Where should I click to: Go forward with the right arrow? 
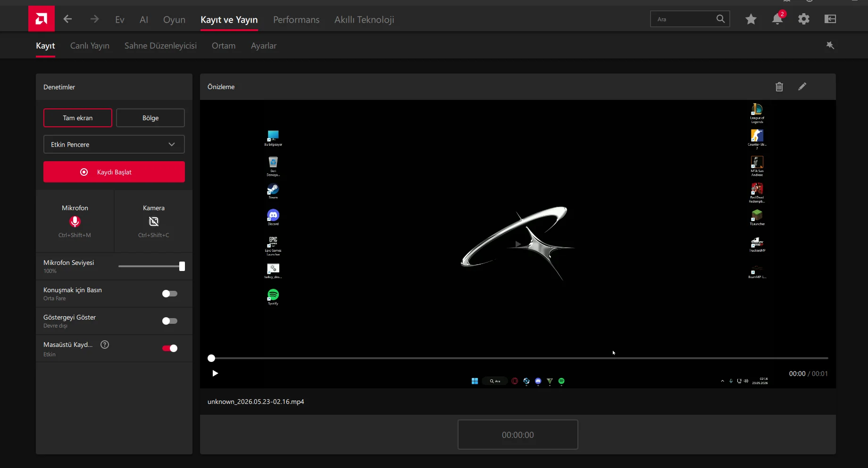click(x=94, y=19)
